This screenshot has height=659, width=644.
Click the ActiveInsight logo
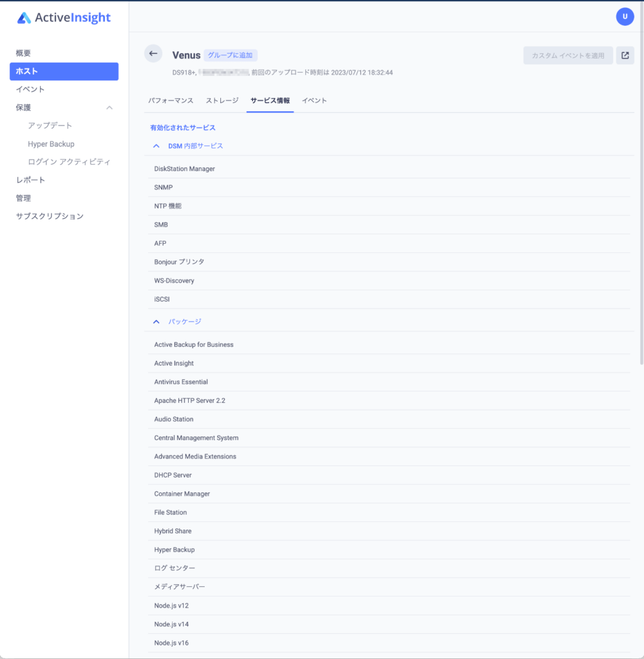coord(64,17)
